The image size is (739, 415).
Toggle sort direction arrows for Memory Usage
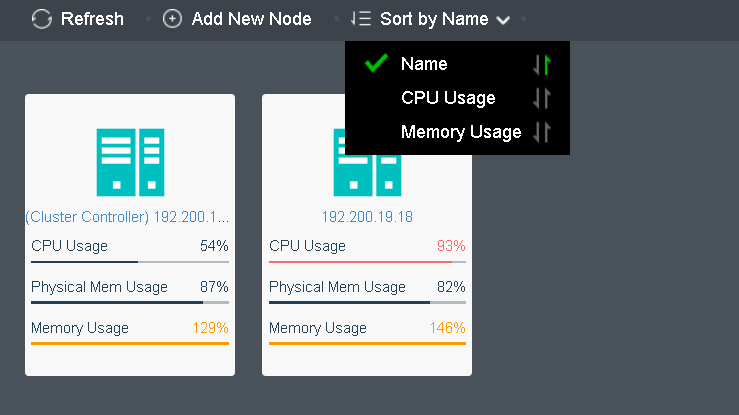click(542, 132)
